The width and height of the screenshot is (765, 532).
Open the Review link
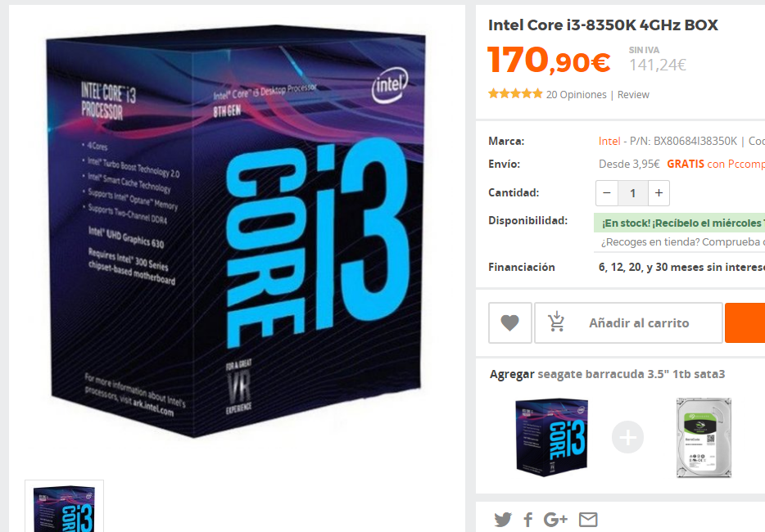pyautogui.click(x=633, y=95)
